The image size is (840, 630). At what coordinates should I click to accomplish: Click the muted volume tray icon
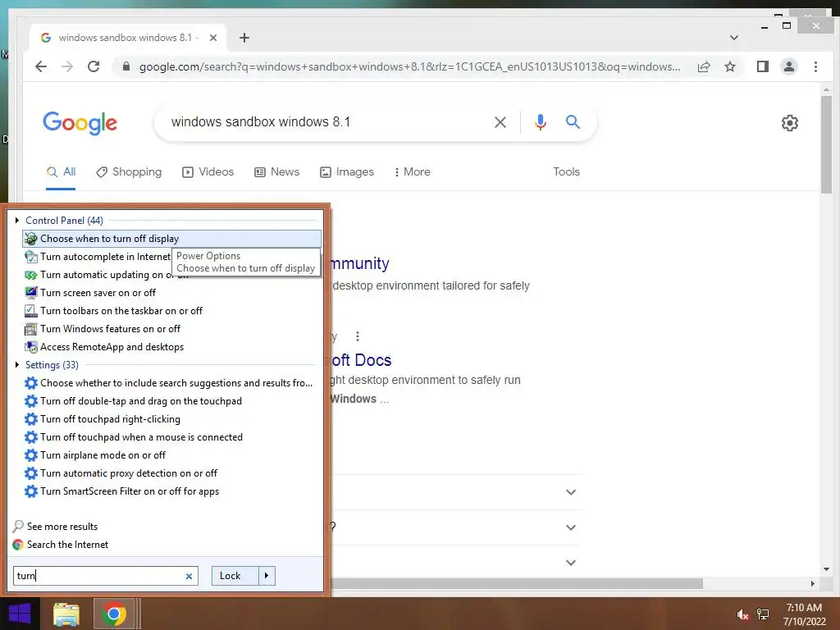[x=742, y=615]
